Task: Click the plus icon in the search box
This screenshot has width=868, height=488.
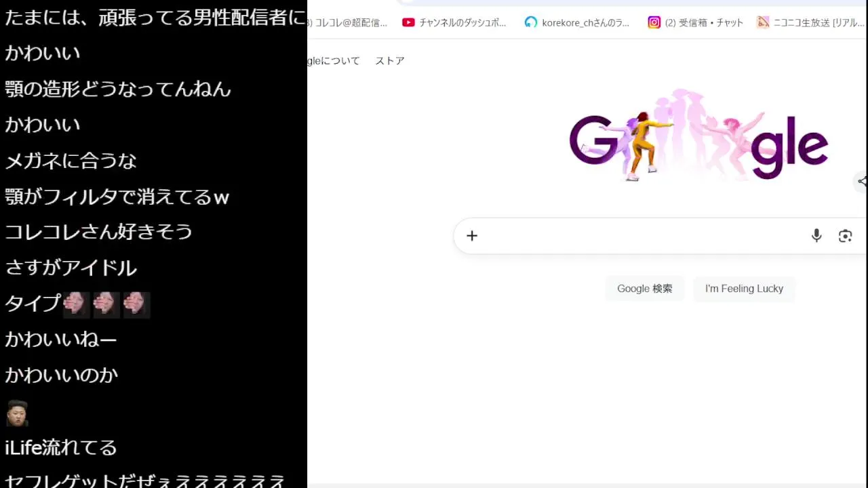Action: (472, 236)
